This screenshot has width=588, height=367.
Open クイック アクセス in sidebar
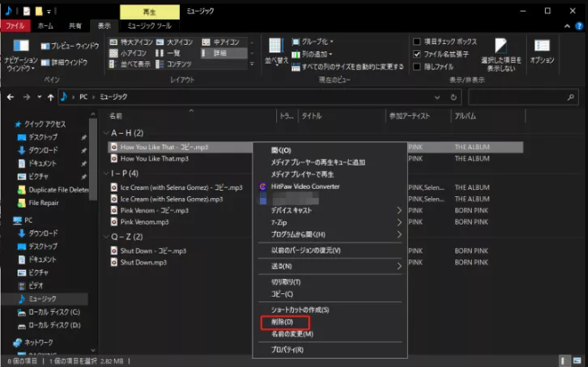[45, 124]
